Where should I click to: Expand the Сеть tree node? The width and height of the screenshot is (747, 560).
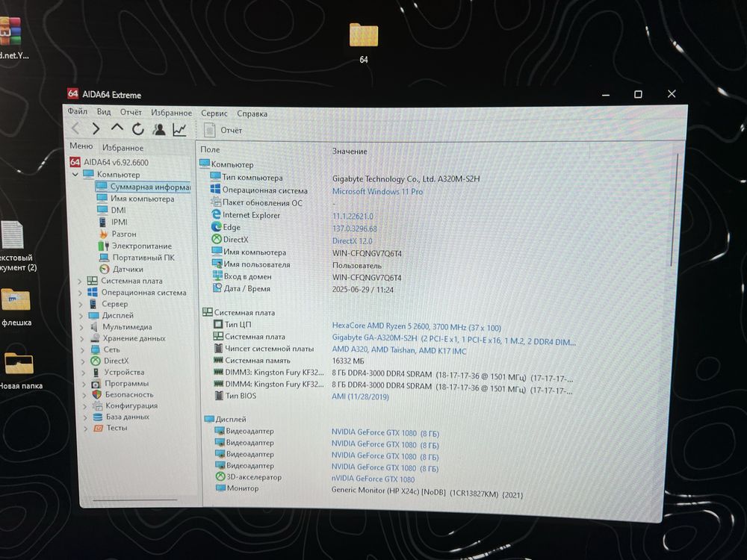(x=82, y=350)
